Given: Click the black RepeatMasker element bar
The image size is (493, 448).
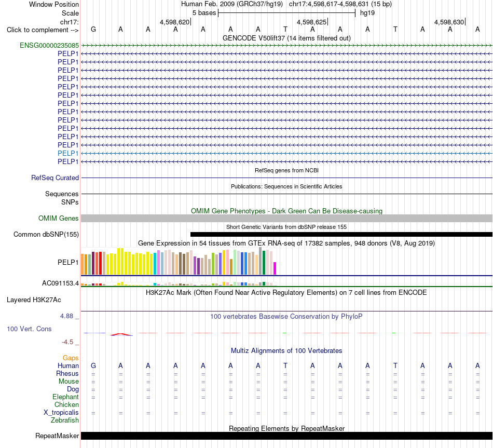Looking at the screenshot, I should [x=286, y=436].
